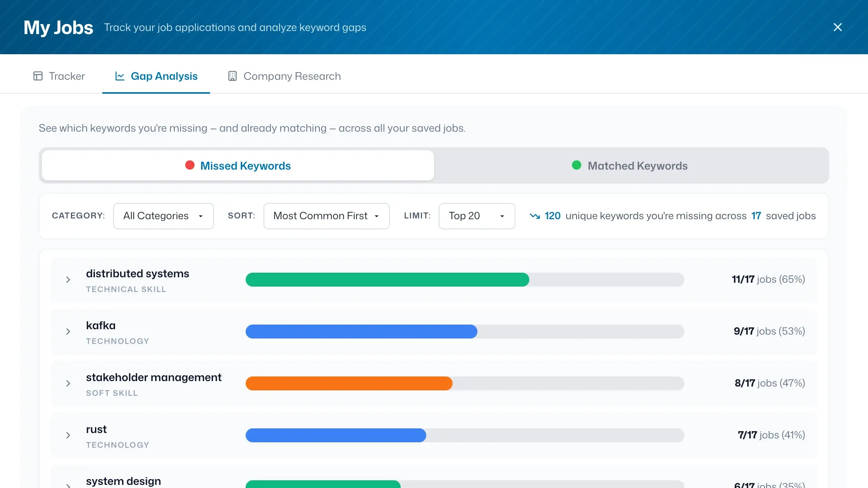Click the '17' saved jobs number

[x=756, y=216]
